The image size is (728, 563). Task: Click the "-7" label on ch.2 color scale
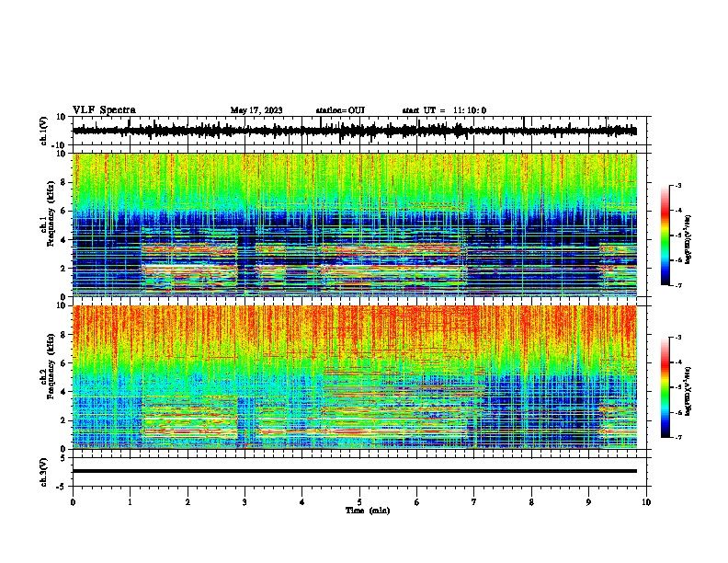coord(677,437)
